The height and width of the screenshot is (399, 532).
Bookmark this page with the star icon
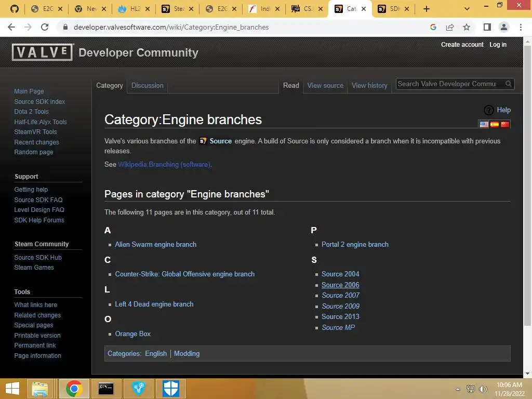467,27
